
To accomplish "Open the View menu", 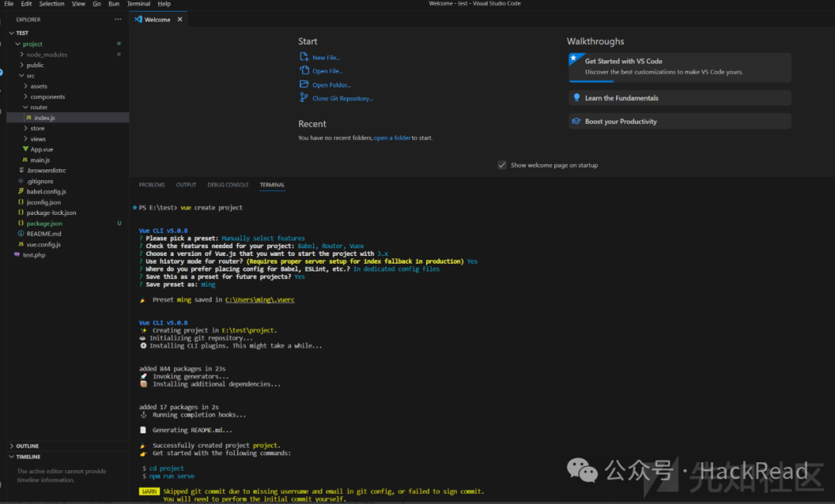I will [x=78, y=4].
